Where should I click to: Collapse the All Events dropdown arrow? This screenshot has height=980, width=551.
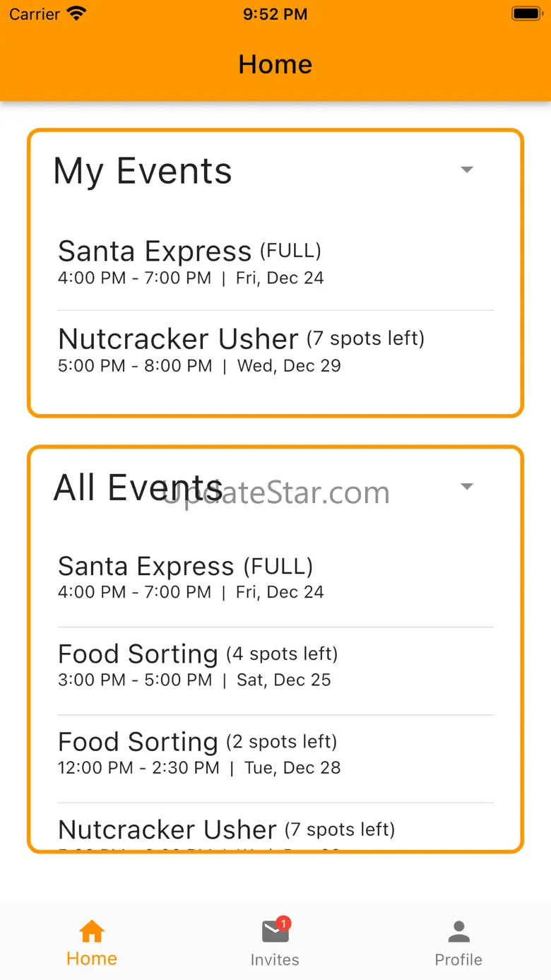click(x=466, y=486)
